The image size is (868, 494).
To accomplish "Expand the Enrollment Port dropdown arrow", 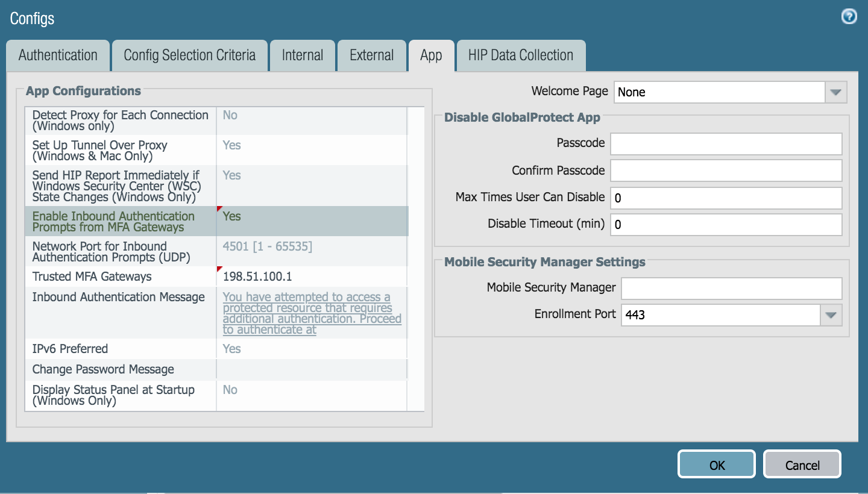I will (x=831, y=314).
